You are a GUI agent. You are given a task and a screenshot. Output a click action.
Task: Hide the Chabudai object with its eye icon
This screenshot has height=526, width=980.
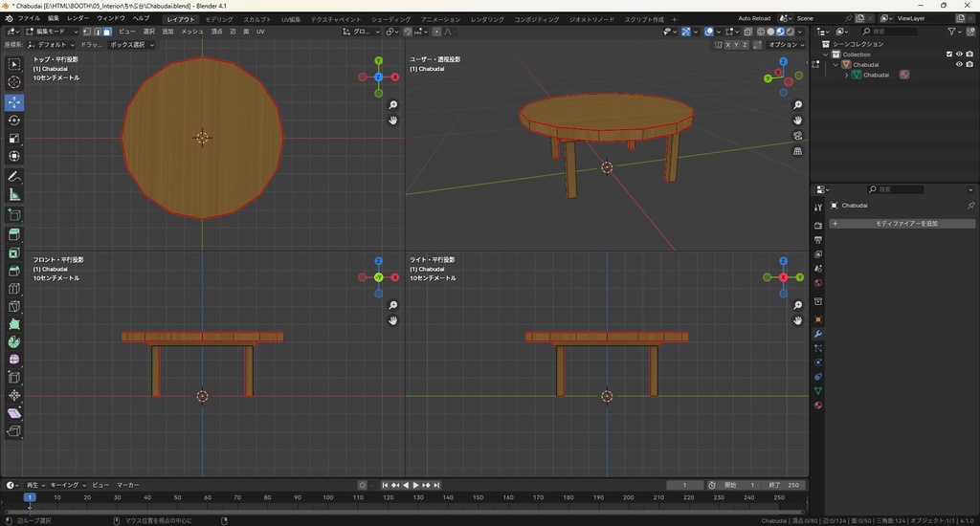[959, 65]
